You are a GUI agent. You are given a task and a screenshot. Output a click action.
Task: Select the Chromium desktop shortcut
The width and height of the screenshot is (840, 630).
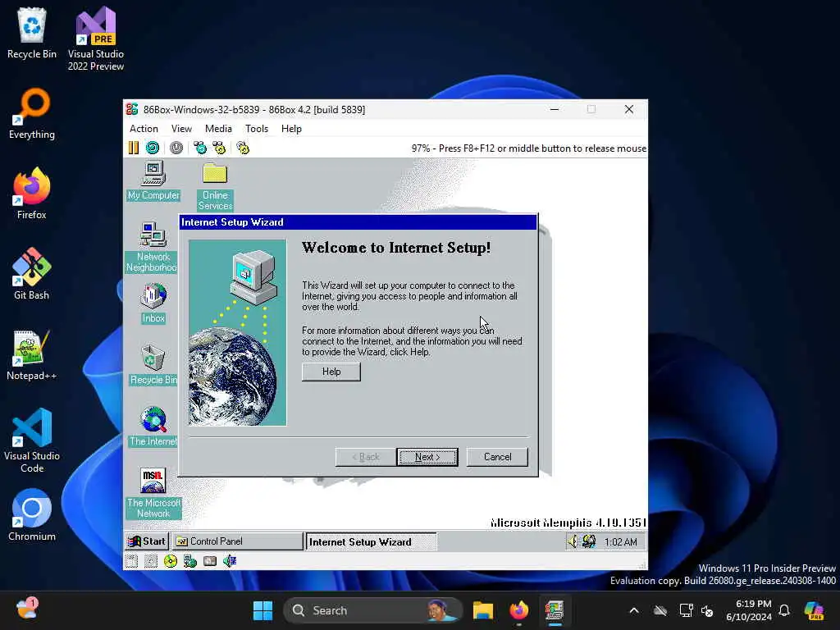[x=32, y=515]
